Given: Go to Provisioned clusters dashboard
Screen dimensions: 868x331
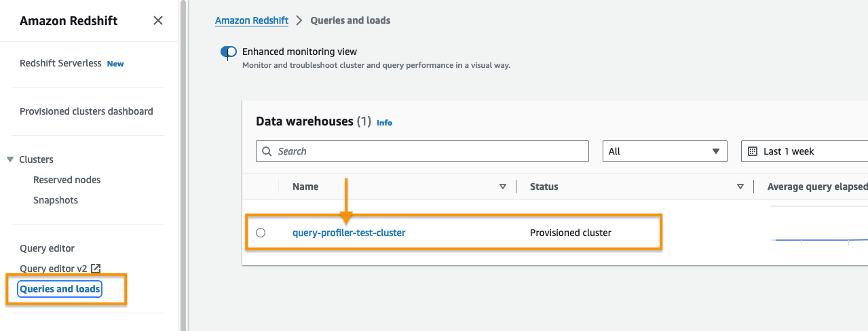Looking at the screenshot, I should pyautogui.click(x=86, y=111).
